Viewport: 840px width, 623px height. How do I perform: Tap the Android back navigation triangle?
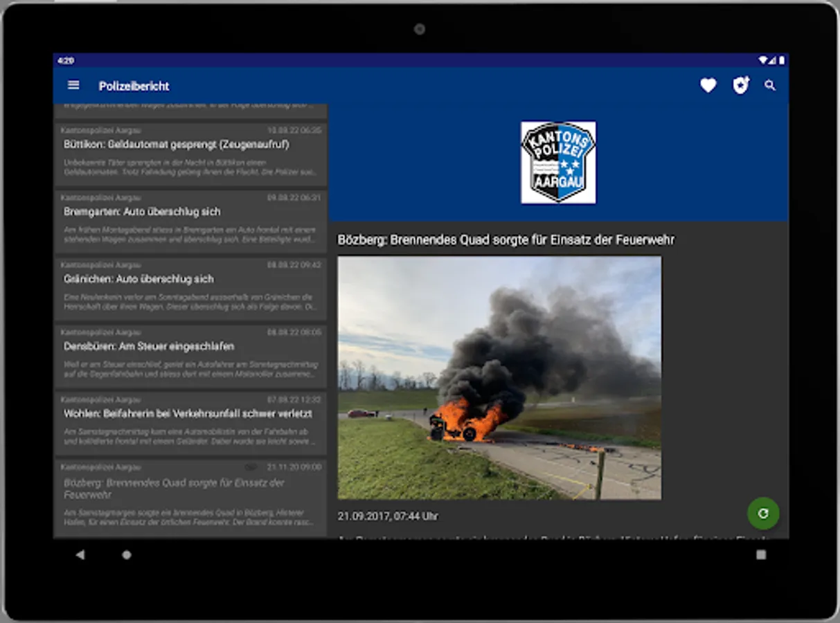(80, 554)
